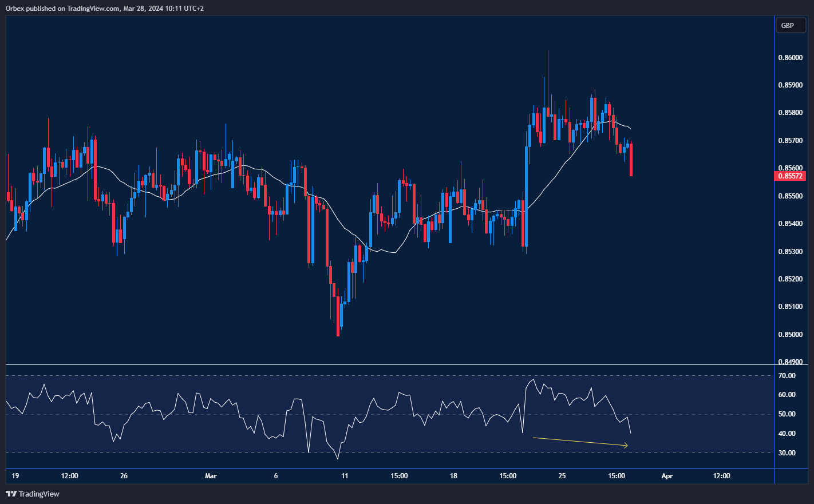The width and height of the screenshot is (814, 504).
Task: Select the 0.86000 price axis label
Action: point(790,58)
